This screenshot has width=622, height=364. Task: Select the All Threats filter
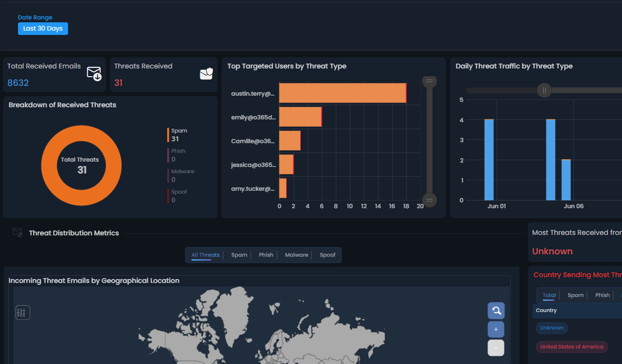(205, 254)
